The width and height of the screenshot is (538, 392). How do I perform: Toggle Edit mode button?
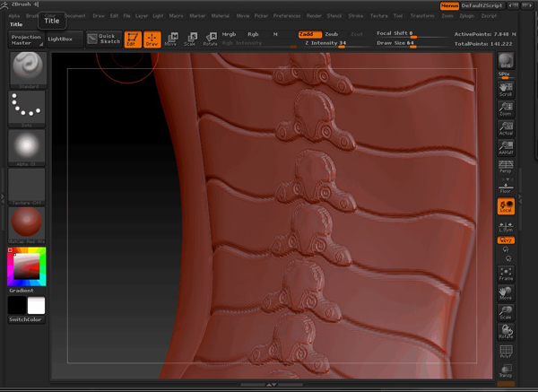click(x=131, y=39)
